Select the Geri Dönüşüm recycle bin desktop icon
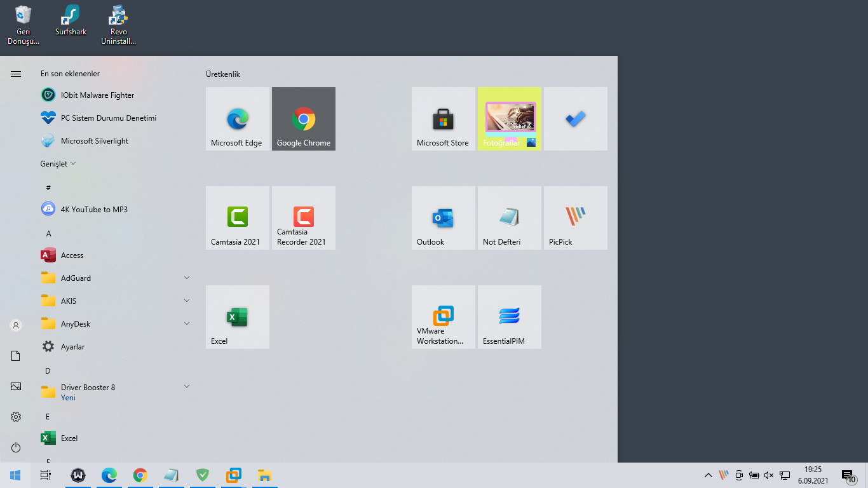The image size is (868, 488). click(24, 25)
